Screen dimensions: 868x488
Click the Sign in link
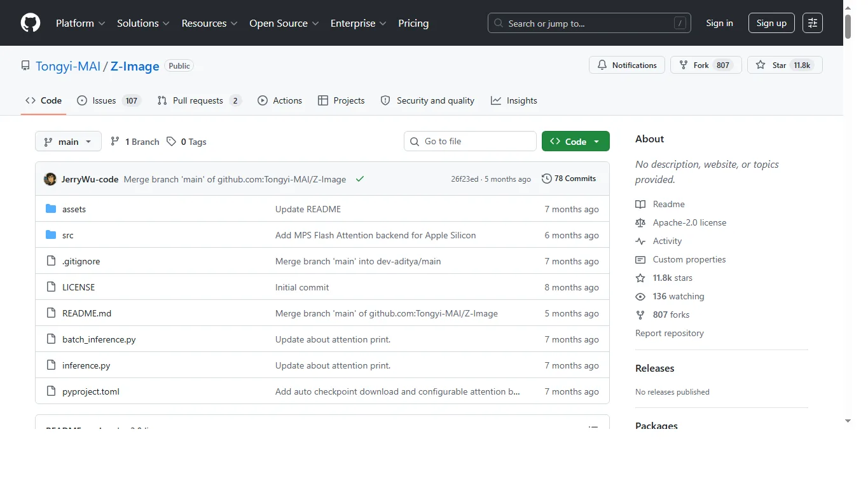[x=719, y=23]
